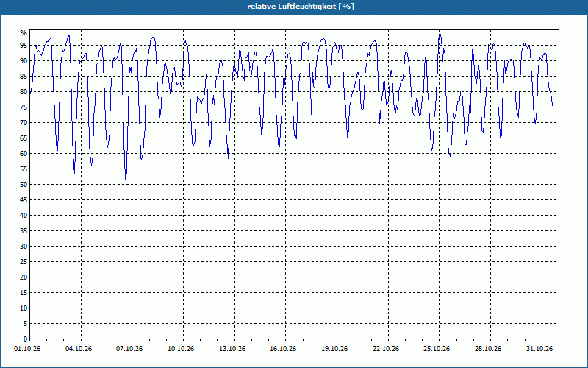Click the y-axis value 10
The image size is (588, 368).
[x=24, y=308]
